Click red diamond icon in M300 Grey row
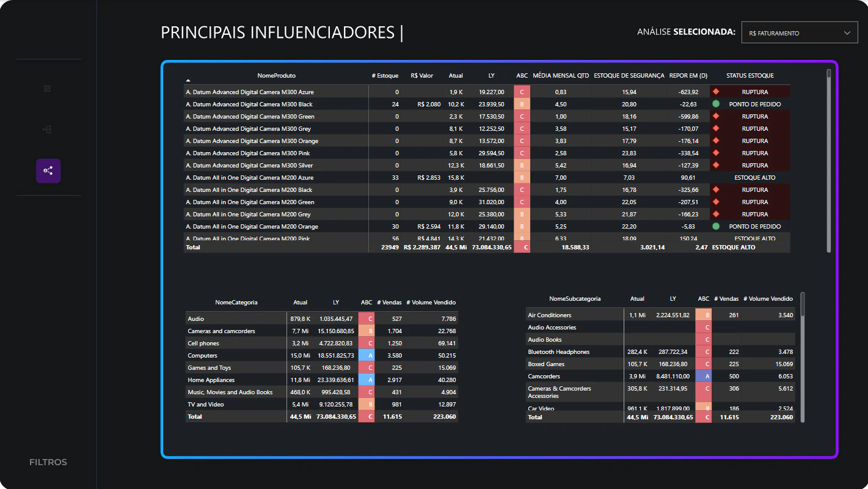 (715, 128)
